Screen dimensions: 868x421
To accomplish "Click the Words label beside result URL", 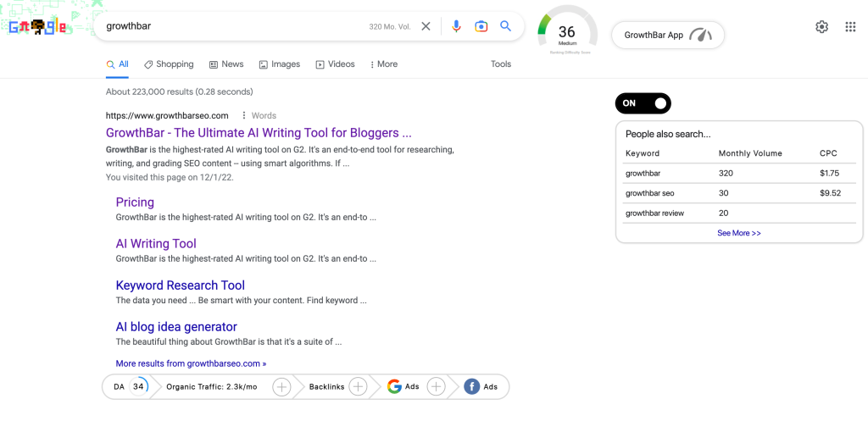I will [264, 115].
